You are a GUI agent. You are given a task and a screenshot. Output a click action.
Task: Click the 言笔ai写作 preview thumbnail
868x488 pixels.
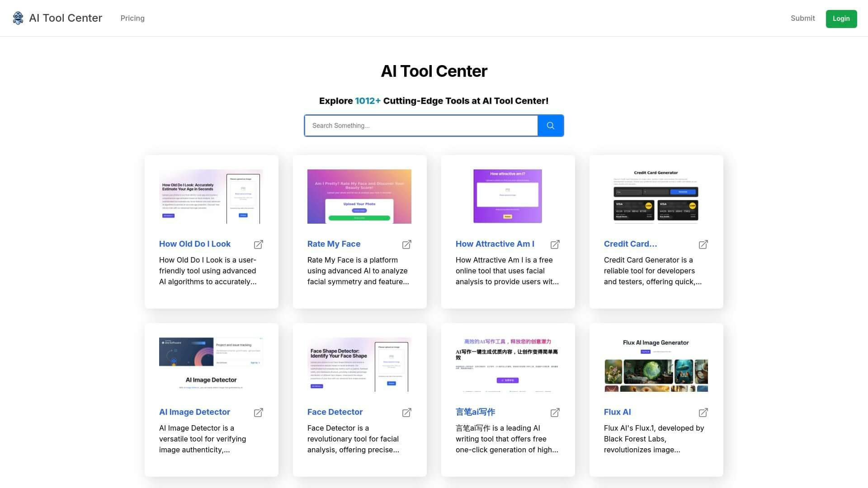(x=508, y=365)
